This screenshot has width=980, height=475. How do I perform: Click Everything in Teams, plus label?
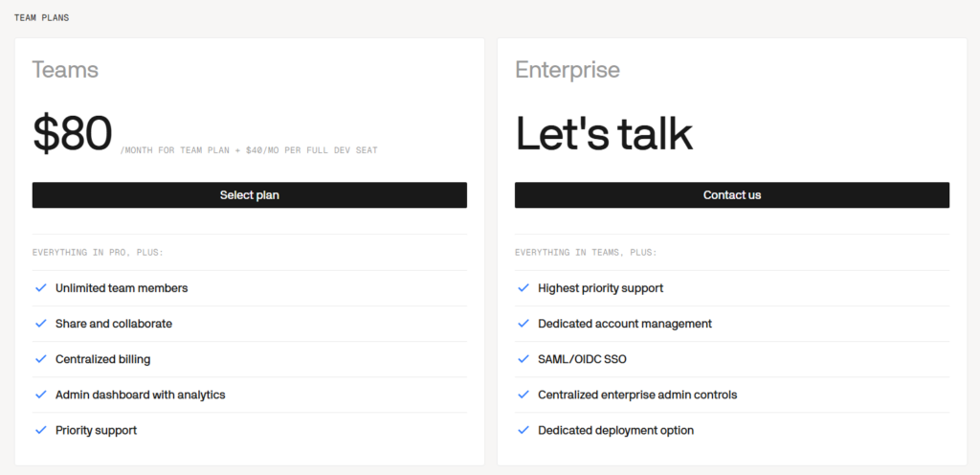587,253
